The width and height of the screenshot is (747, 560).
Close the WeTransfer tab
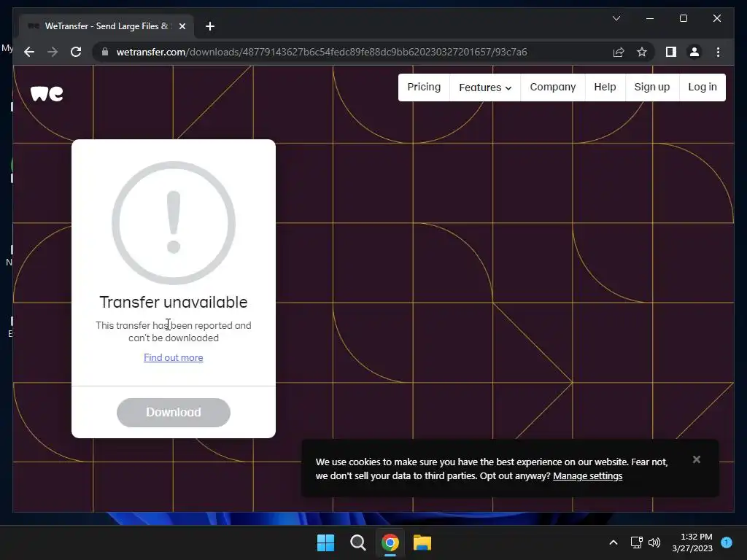coord(182,26)
